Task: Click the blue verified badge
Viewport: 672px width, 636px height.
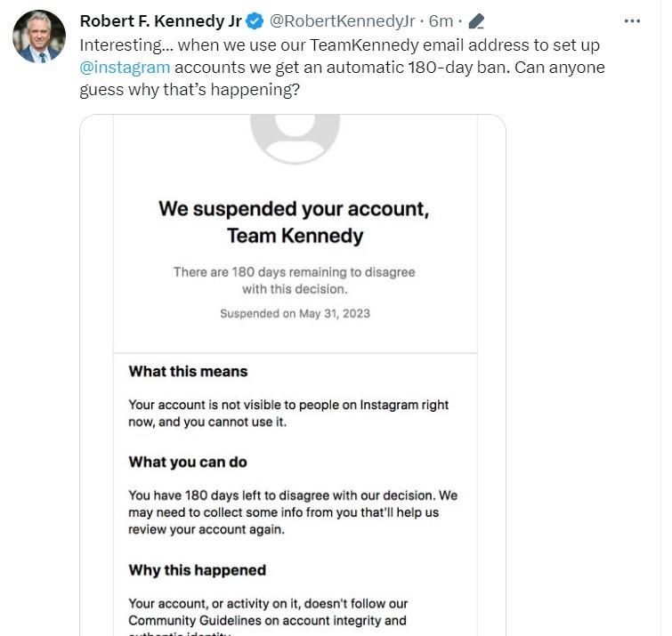Action: tap(255, 20)
